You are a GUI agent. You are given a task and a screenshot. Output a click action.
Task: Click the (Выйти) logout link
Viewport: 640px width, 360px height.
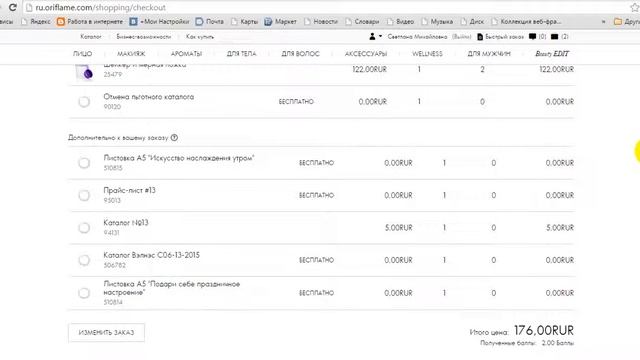pyautogui.click(x=462, y=37)
